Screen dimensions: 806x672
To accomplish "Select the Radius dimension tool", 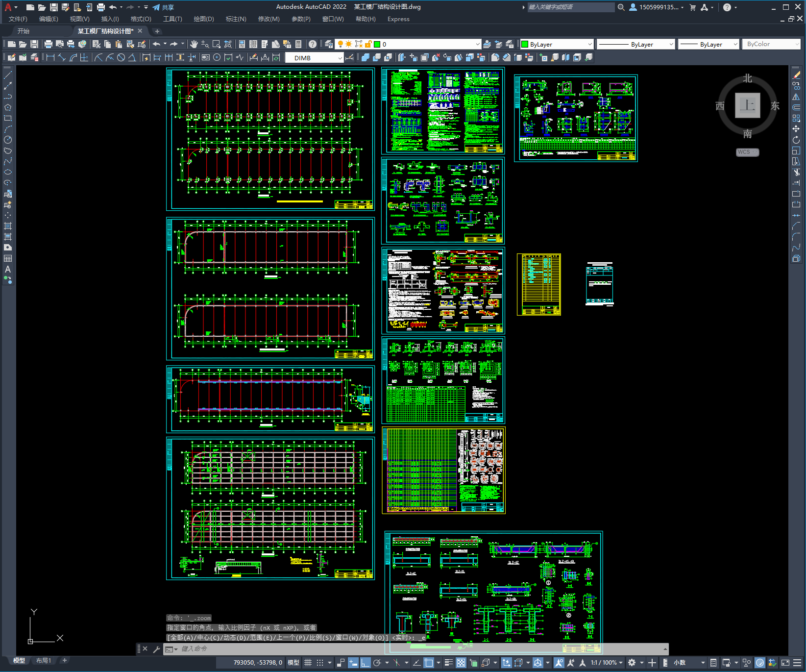I will [98, 57].
